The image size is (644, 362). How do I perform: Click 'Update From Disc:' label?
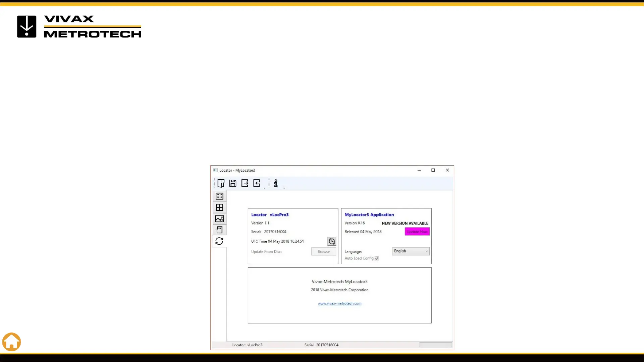pyautogui.click(x=266, y=252)
